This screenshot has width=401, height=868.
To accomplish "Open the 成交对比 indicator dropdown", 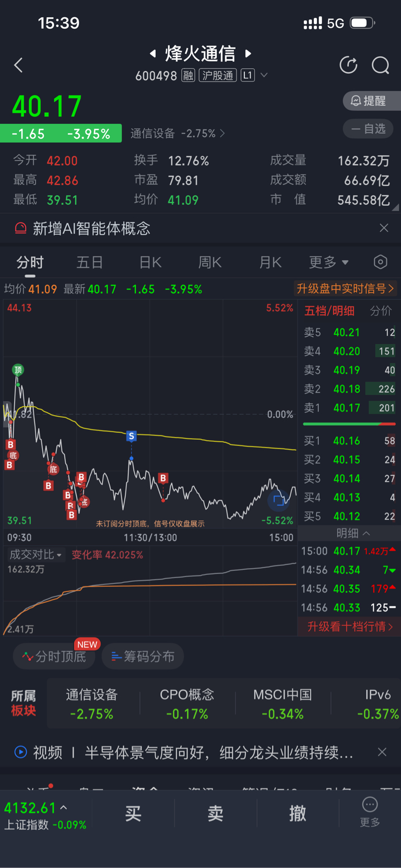I will (36, 555).
